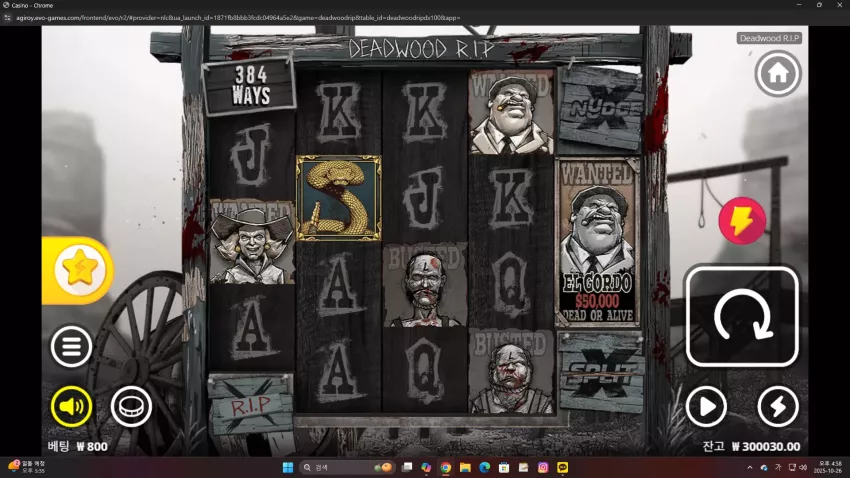Select the small El Gordo symbol on reel four
Image resolution: width=850 pixels, height=478 pixels.
(x=511, y=112)
